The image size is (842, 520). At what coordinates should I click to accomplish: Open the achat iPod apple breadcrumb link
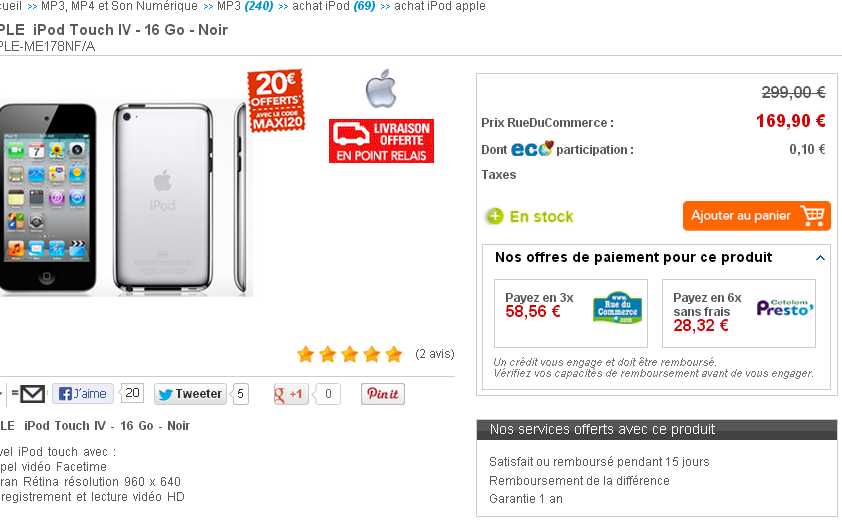pyautogui.click(x=440, y=6)
